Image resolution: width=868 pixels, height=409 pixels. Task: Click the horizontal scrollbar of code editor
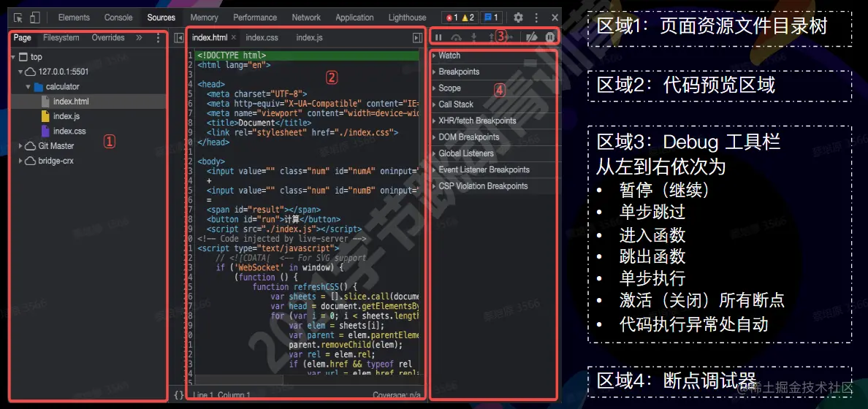pyautogui.click(x=239, y=380)
